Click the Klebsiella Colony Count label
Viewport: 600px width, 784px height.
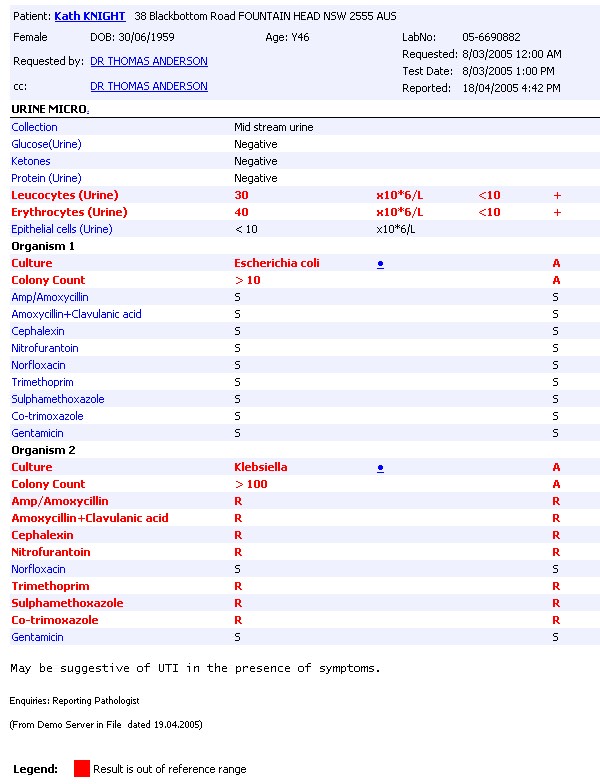click(x=48, y=485)
